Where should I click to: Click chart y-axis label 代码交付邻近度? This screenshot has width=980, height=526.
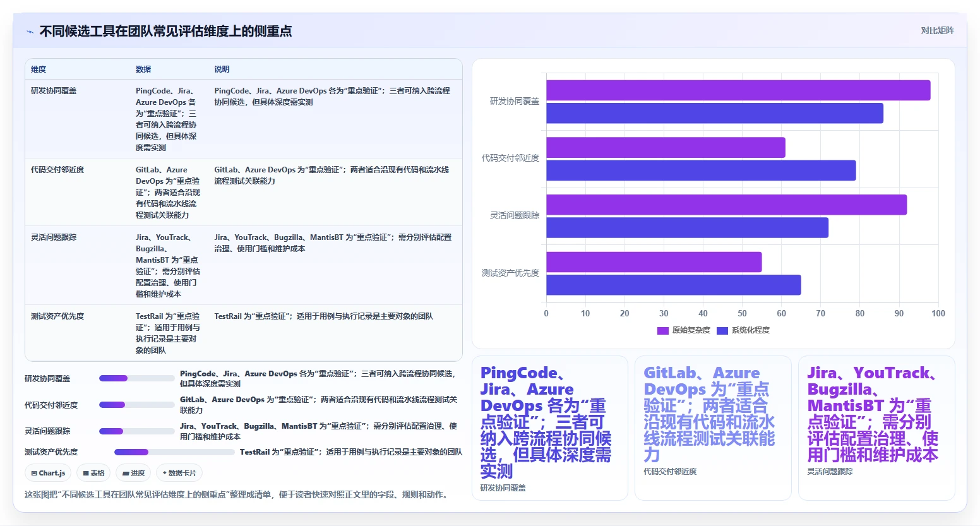tap(510, 158)
